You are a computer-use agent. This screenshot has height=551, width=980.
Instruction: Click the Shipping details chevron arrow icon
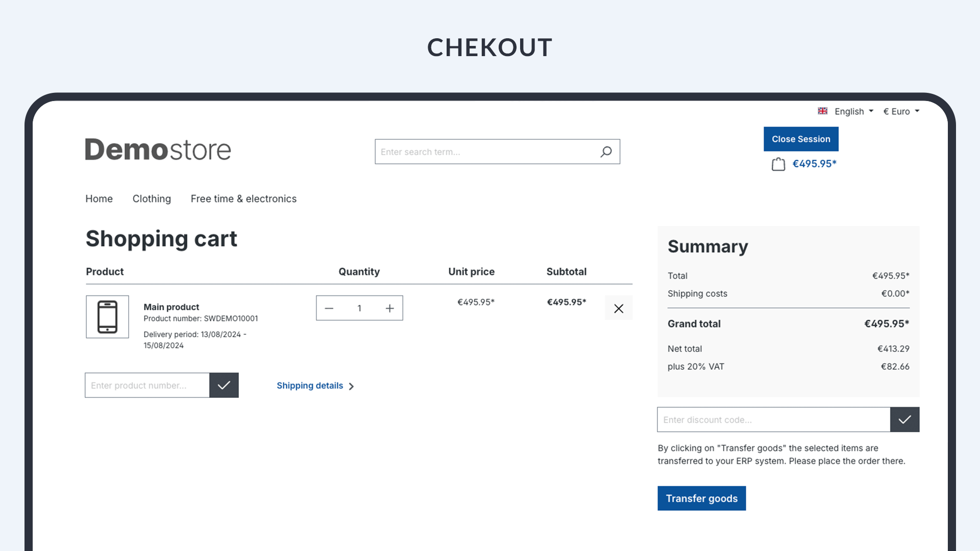pos(351,386)
